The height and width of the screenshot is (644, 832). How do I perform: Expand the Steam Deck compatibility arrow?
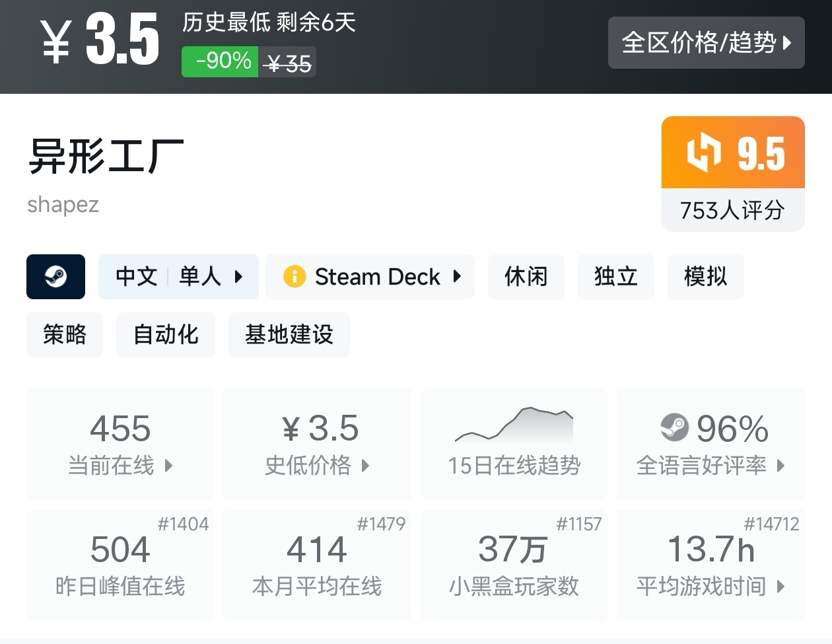click(457, 277)
